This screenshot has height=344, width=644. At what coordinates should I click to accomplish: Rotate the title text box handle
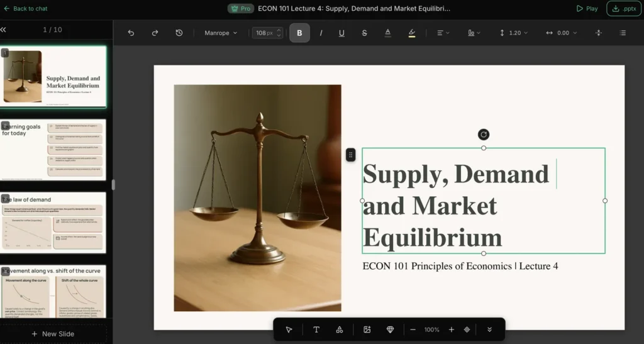pos(484,135)
